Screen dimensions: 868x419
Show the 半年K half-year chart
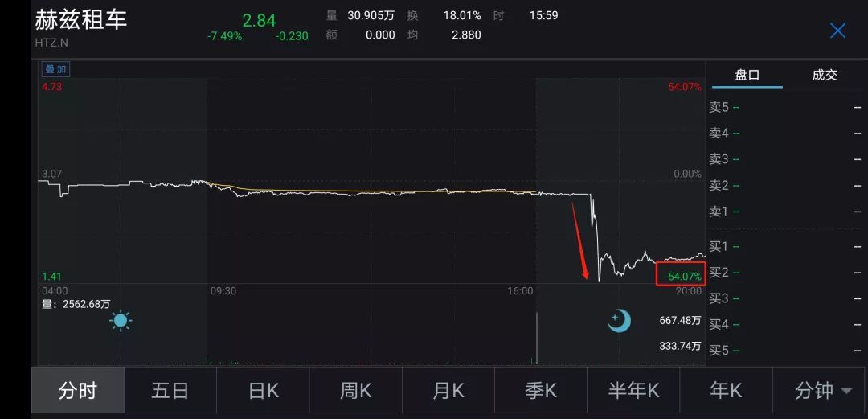pyautogui.click(x=633, y=390)
